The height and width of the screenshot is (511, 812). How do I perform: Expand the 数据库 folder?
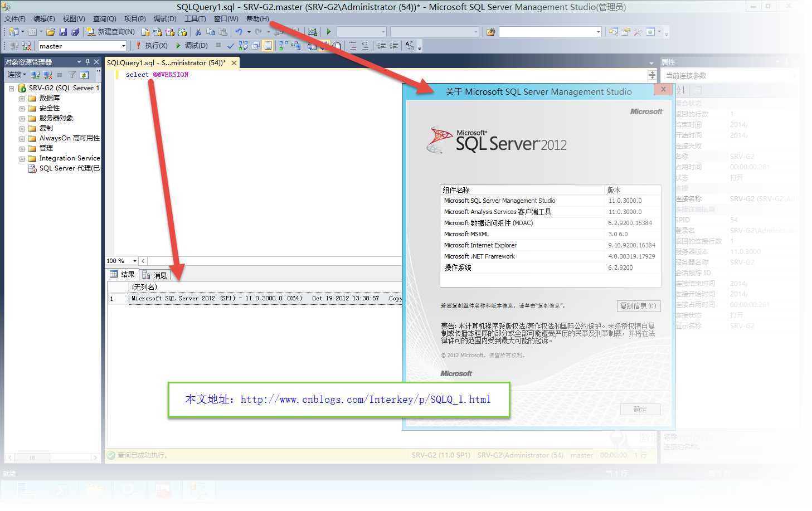click(22, 98)
